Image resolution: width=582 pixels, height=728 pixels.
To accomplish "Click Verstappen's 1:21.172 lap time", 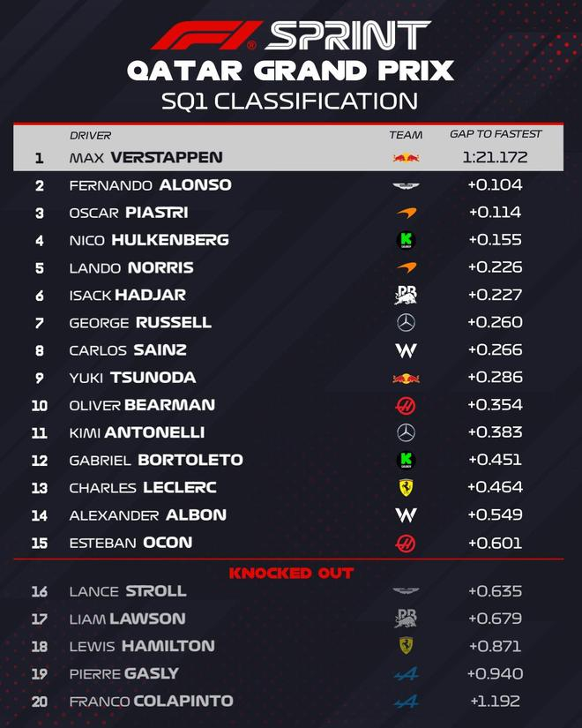I will point(496,158).
